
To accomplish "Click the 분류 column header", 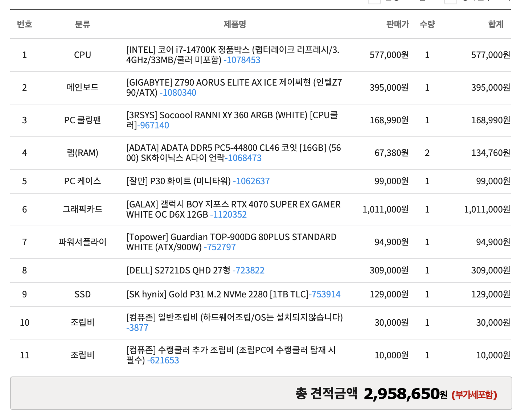I will coord(82,24).
